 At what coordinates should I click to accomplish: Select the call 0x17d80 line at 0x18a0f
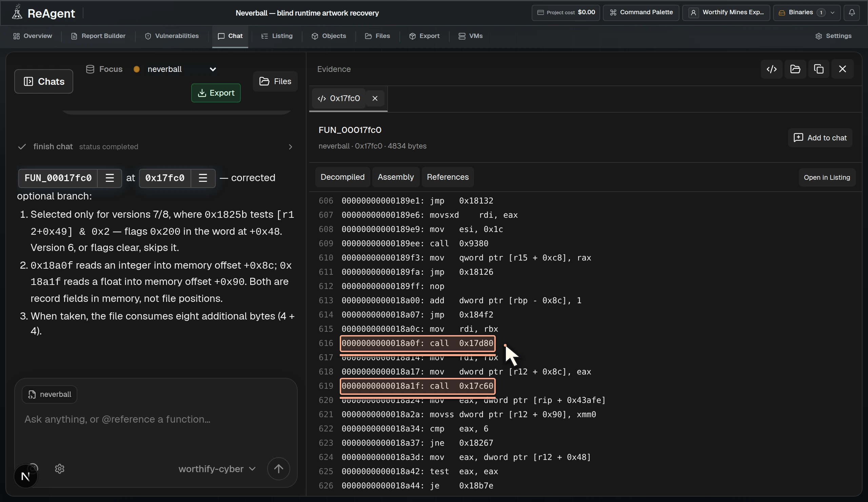click(417, 343)
